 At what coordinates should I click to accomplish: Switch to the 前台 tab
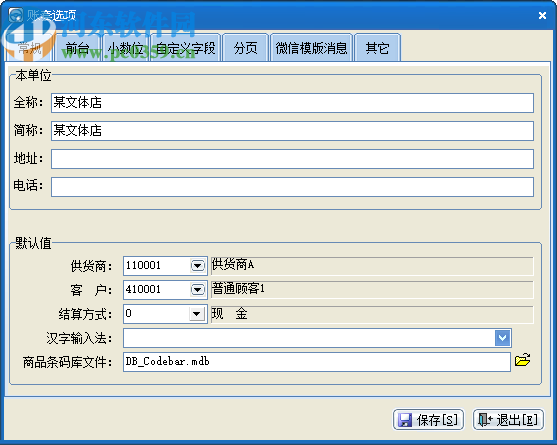pyautogui.click(x=77, y=48)
